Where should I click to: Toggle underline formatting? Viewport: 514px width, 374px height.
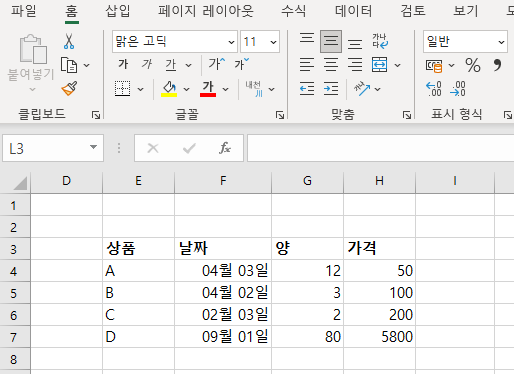click(171, 65)
